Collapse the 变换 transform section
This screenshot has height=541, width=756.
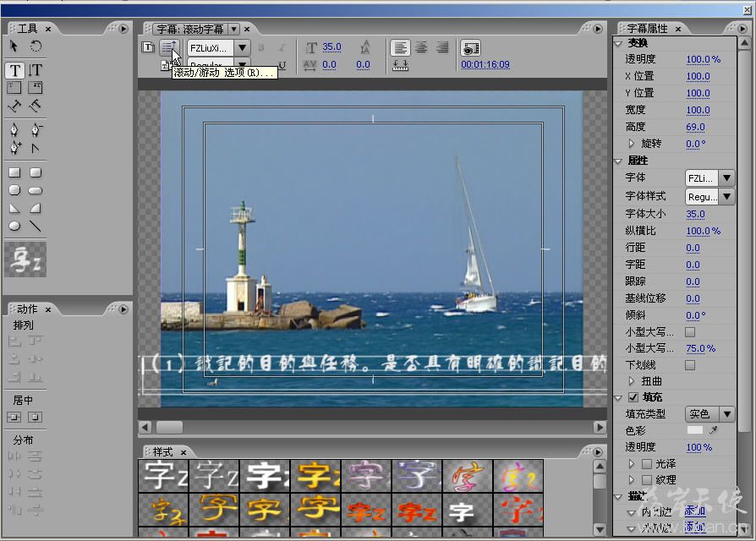[619, 43]
